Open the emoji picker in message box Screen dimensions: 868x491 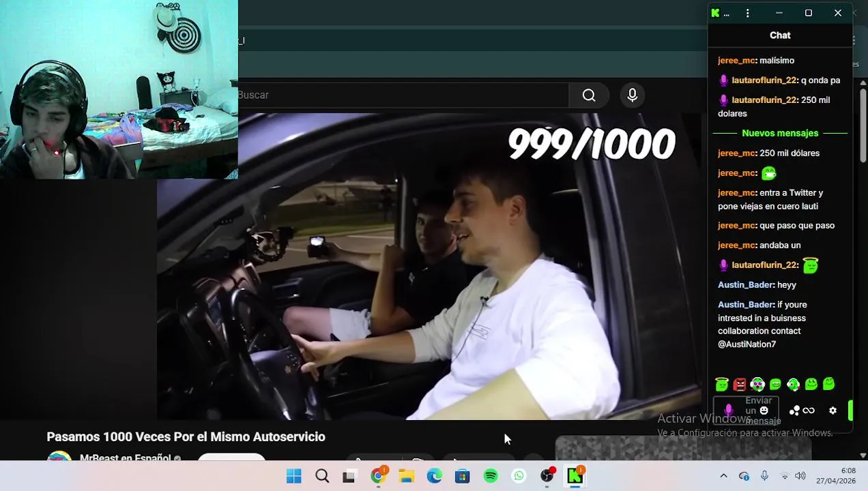point(764,411)
